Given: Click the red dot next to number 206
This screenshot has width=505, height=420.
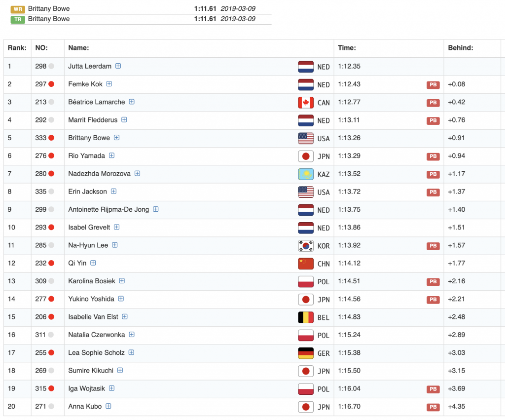Looking at the screenshot, I should click(x=51, y=317).
